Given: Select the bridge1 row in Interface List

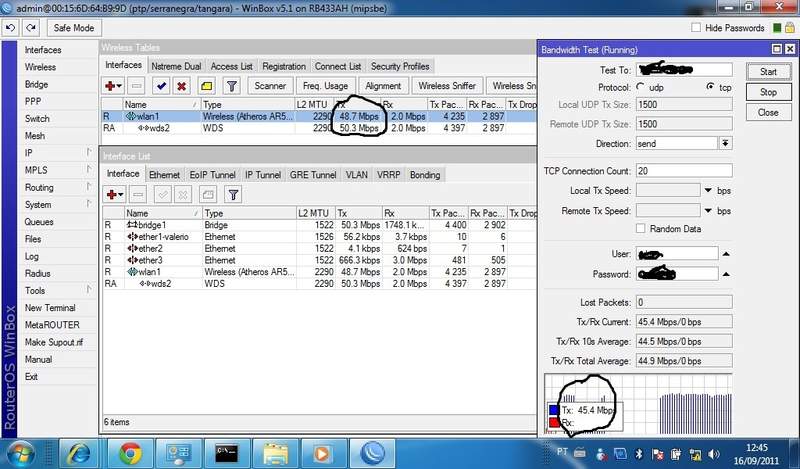Looking at the screenshot, I should (x=319, y=225).
